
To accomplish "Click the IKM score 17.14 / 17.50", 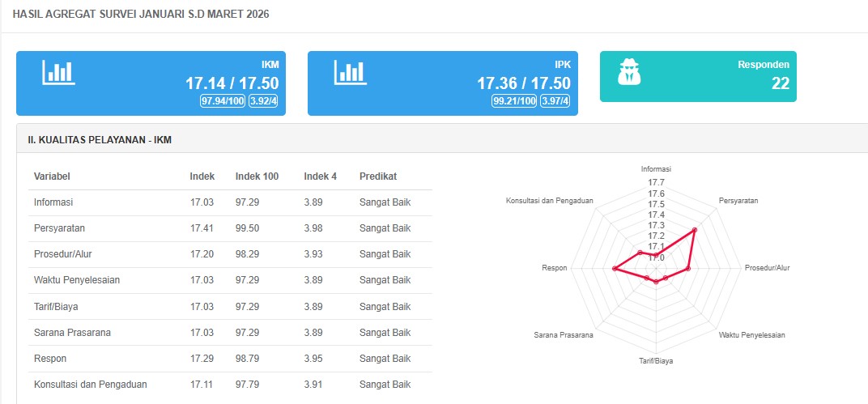I will [x=232, y=83].
